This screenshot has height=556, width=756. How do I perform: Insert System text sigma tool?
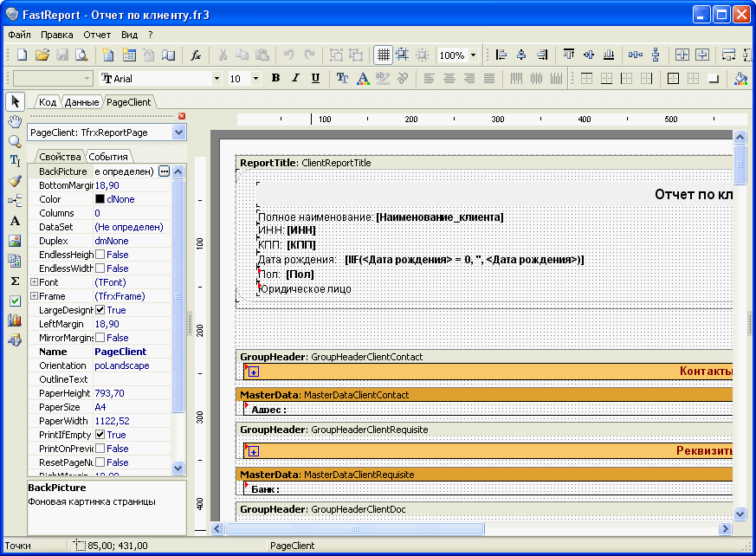pyautogui.click(x=15, y=281)
